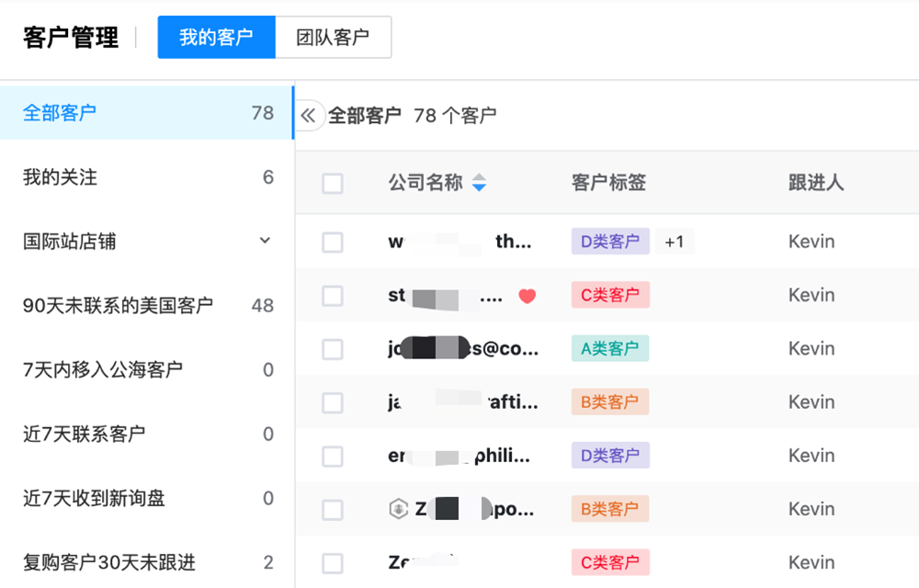This screenshot has height=588, width=919.
Task: Click the red heart favorite icon
Action: [527, 296]
